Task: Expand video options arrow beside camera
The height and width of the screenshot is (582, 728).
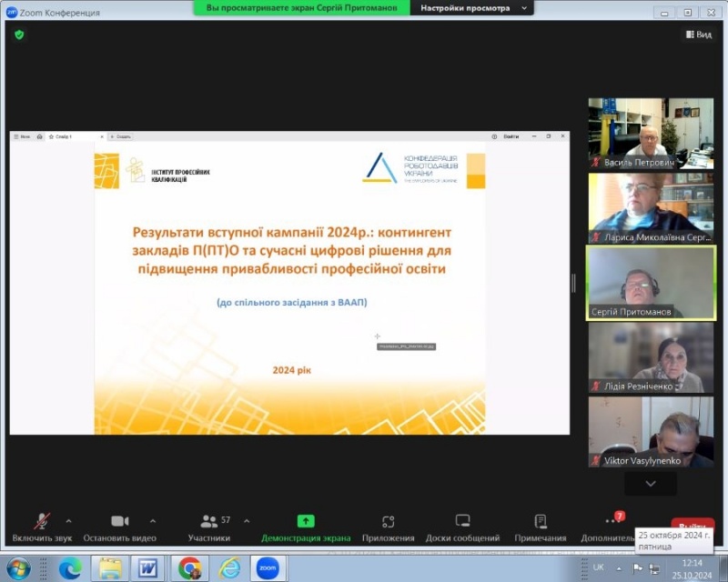Action: pos(152,520)
